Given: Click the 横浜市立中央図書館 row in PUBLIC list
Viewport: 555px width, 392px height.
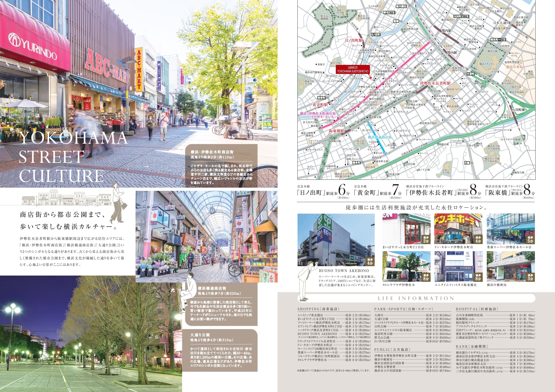Looking at the screenshot, I should coord(413,371).
